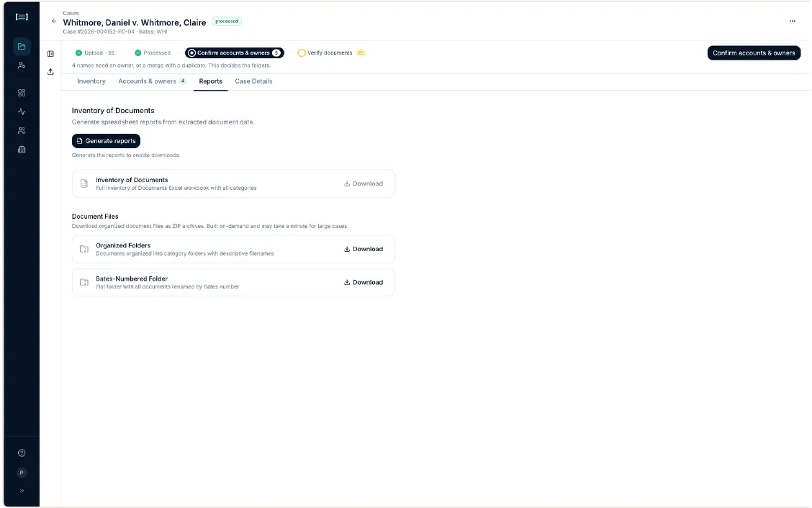Click the Confirm accounts & owners button at top right
The image size is (812, 508).
[754, 53]
